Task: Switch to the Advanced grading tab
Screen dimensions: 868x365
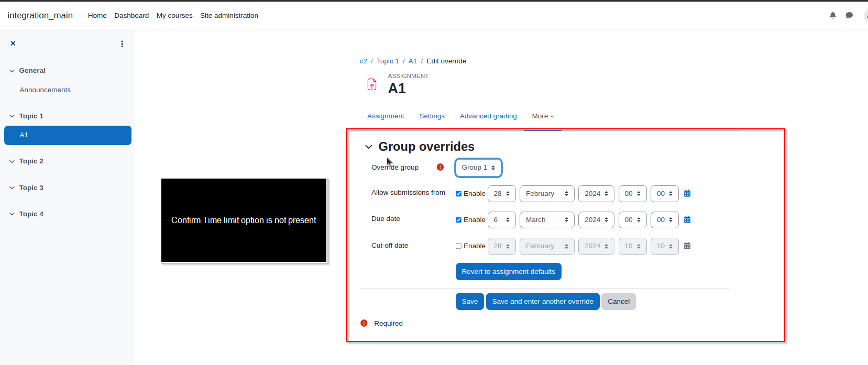Action: 488,116
